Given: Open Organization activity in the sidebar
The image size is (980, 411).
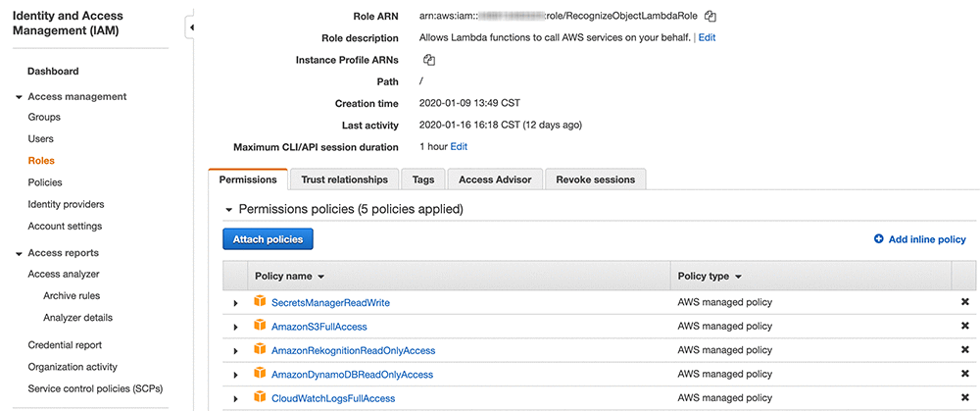Looking at the screenshot, I should [73, 367].
